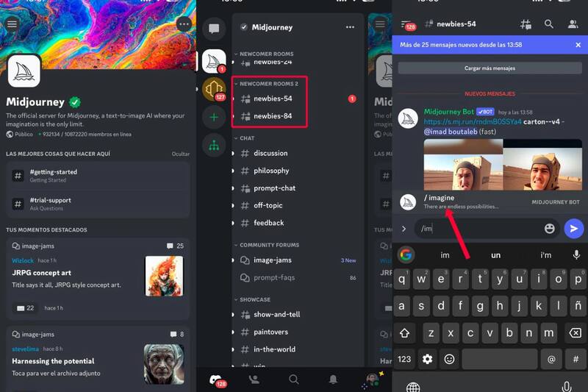This screenshot has width=588, height=392.
Task: Select the /imagine command suggestion
Action: (490, 202)
